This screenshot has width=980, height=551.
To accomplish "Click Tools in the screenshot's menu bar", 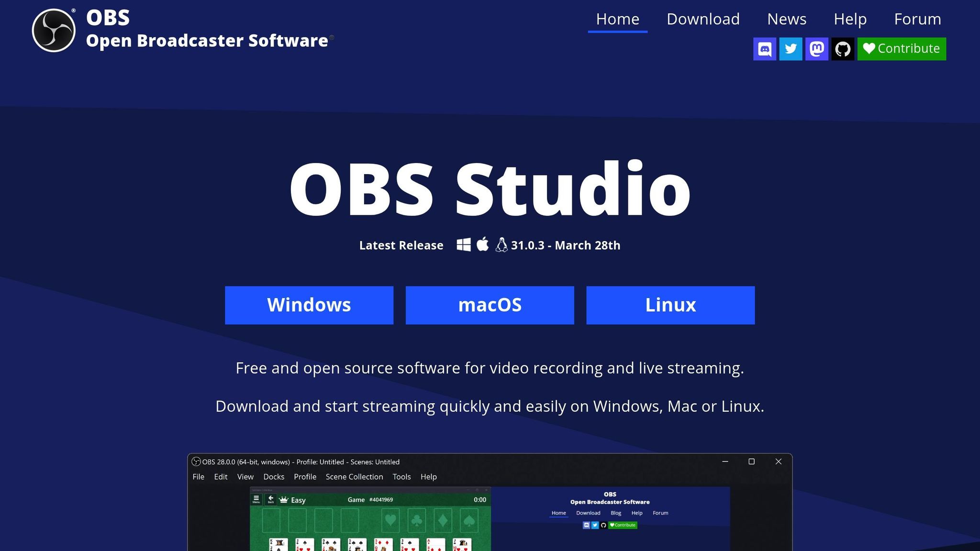I will pyautogui.click(x=401, y=477).
